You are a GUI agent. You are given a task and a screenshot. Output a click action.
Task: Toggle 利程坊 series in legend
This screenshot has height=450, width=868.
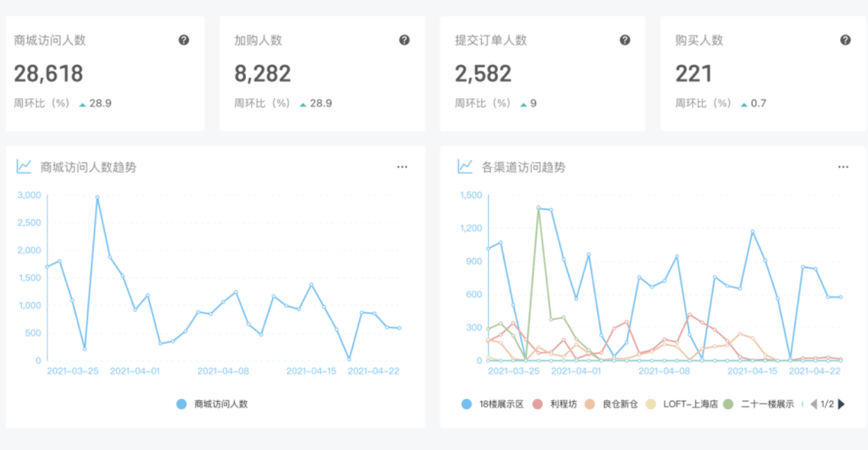[x=548, y=404]
